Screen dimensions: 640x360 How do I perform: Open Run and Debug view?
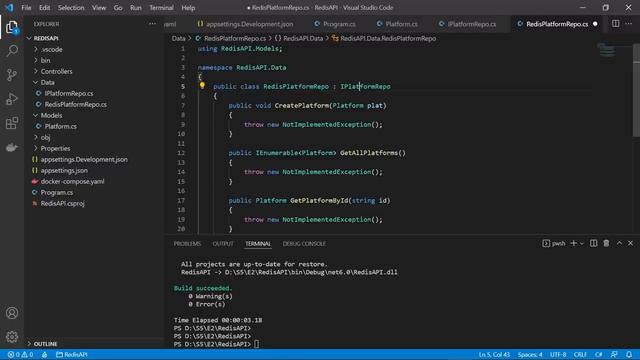(x=12, y=99)
